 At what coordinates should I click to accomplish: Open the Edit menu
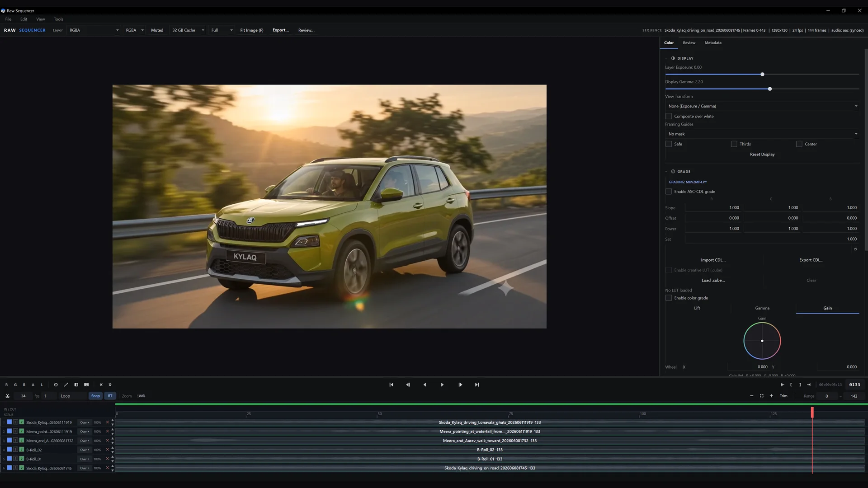pos(24,19)
